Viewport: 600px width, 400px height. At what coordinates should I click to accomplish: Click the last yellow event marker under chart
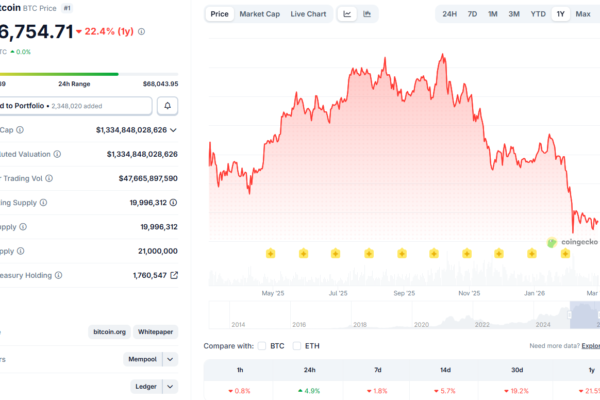564,254
